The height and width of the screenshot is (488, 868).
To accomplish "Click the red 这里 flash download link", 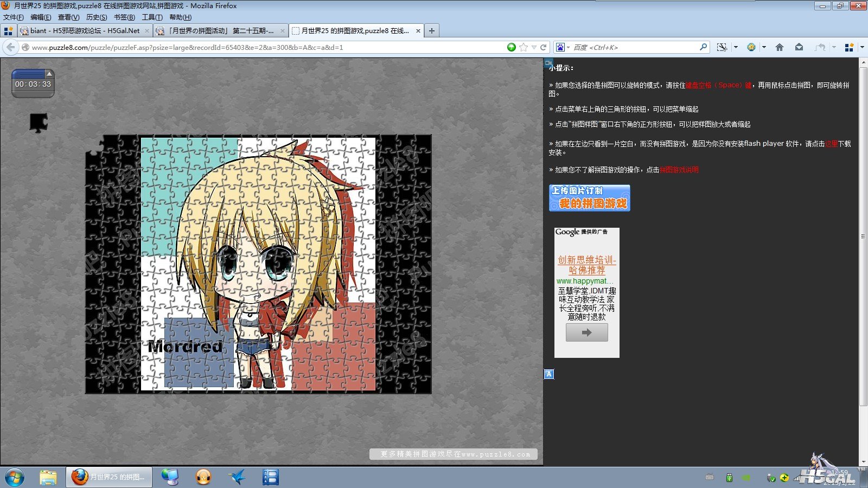I will (x=831, y=144).
